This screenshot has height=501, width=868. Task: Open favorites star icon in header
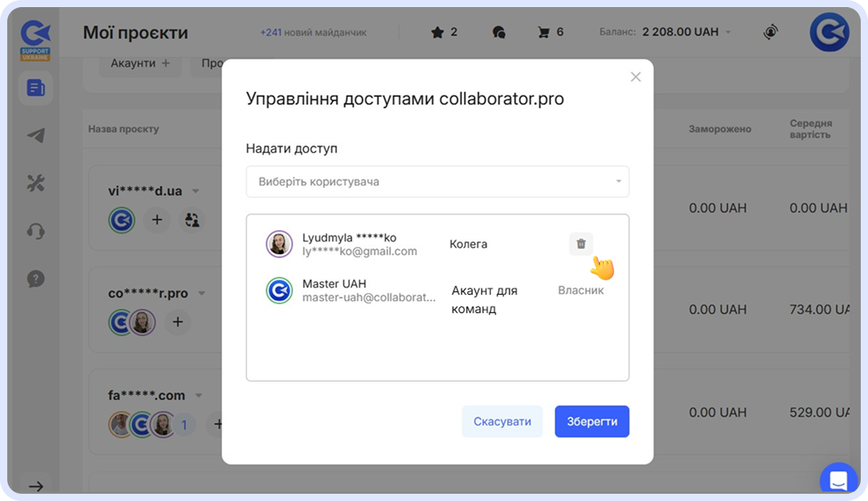tap(437, 32)
